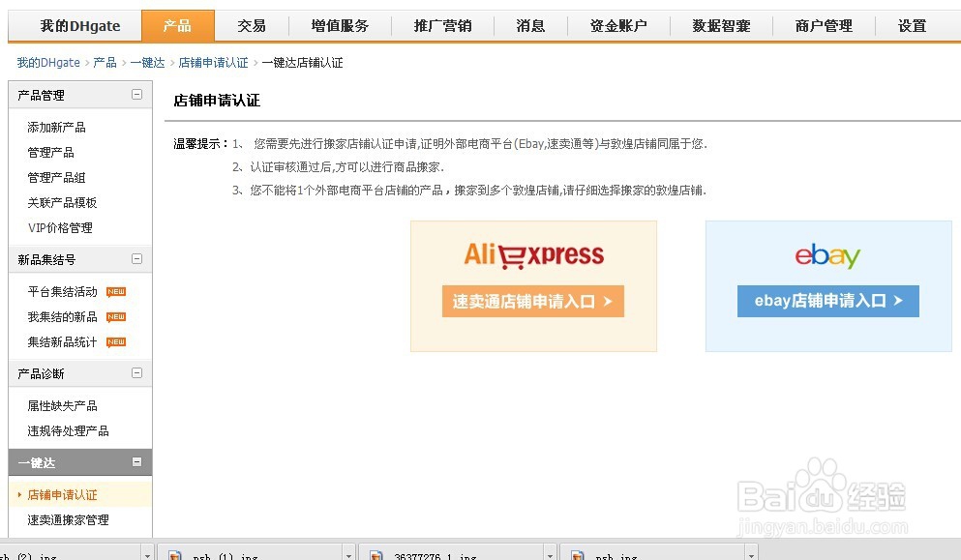Click the ebay logo

[x=828, y=255]
